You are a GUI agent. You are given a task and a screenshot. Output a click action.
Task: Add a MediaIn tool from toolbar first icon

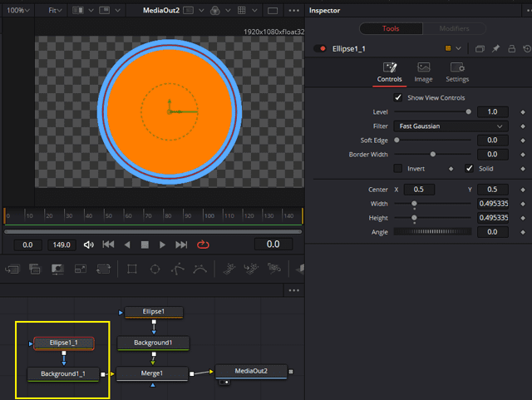(x=12, y=269)
